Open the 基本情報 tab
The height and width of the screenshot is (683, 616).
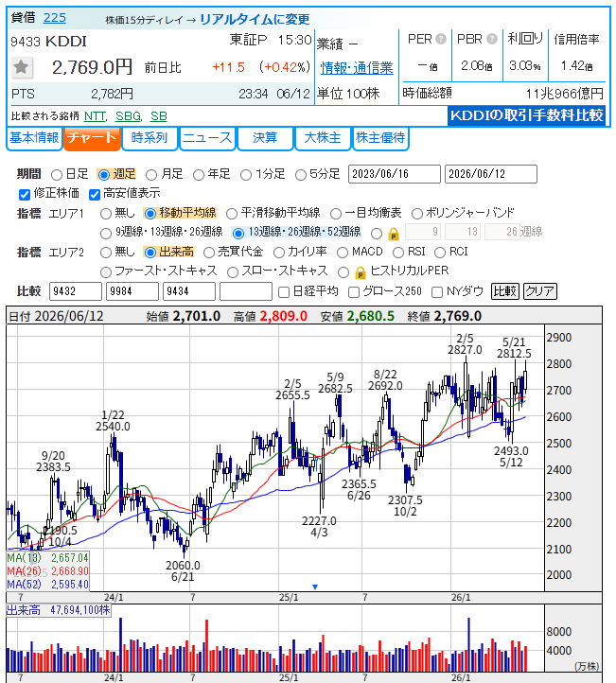[34, 138]
